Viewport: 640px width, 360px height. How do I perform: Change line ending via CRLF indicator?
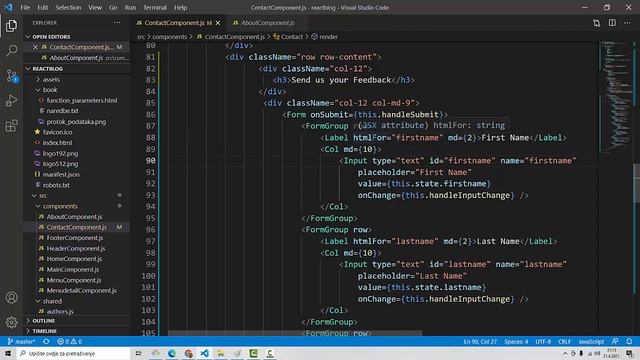564,342
